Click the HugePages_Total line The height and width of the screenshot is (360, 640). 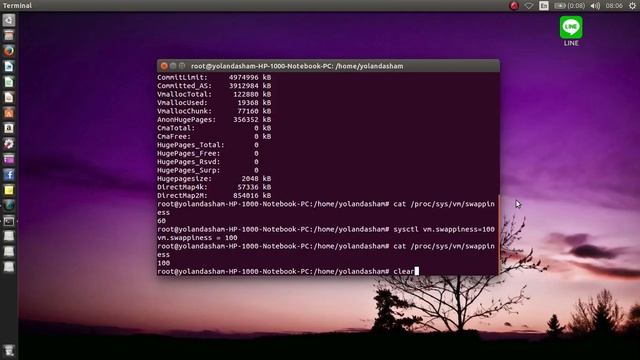208,145
